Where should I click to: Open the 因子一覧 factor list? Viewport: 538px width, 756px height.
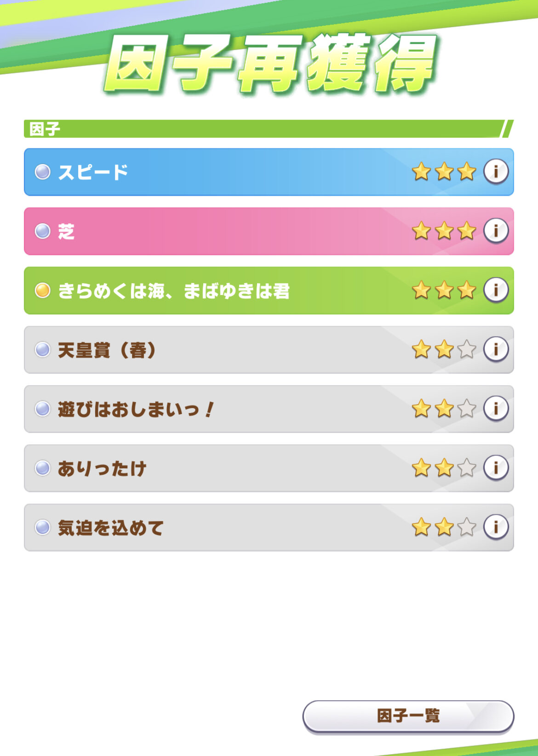point(408,716)
